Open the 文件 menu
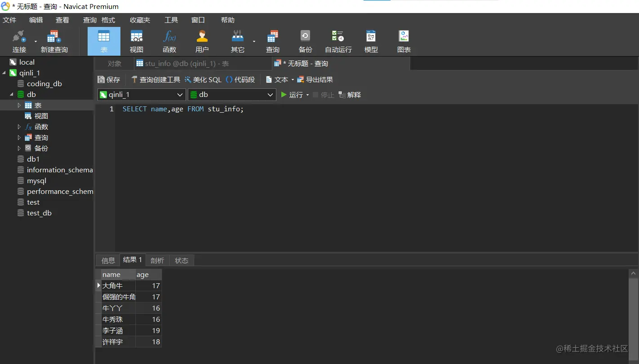Image resolution: width=639 pixels, height=364 pixels. coord(9,20)
